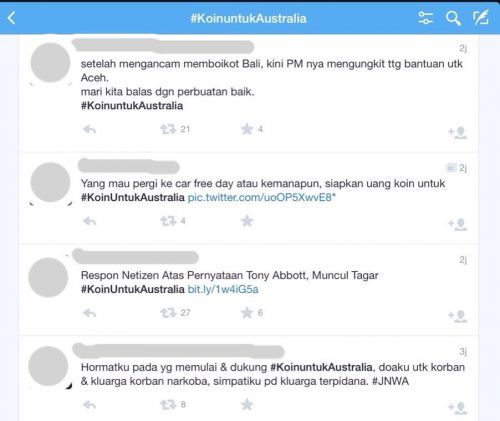Retweet the Tony Abbott tweet

[168, 313]
